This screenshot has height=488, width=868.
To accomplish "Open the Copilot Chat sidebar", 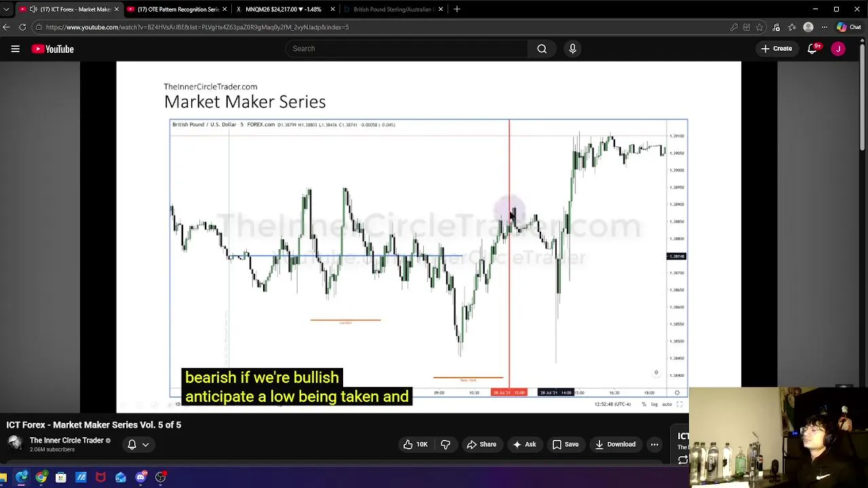I will 848,27.
